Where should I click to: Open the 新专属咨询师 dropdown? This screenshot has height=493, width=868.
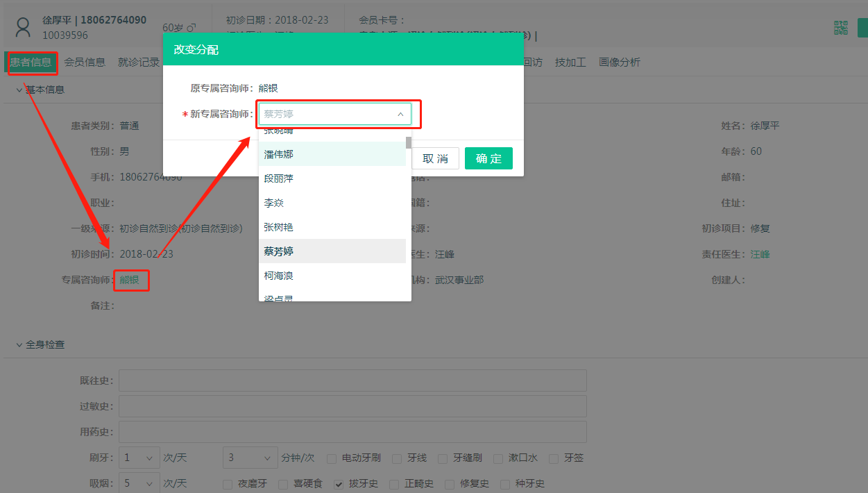pos(334,114)
